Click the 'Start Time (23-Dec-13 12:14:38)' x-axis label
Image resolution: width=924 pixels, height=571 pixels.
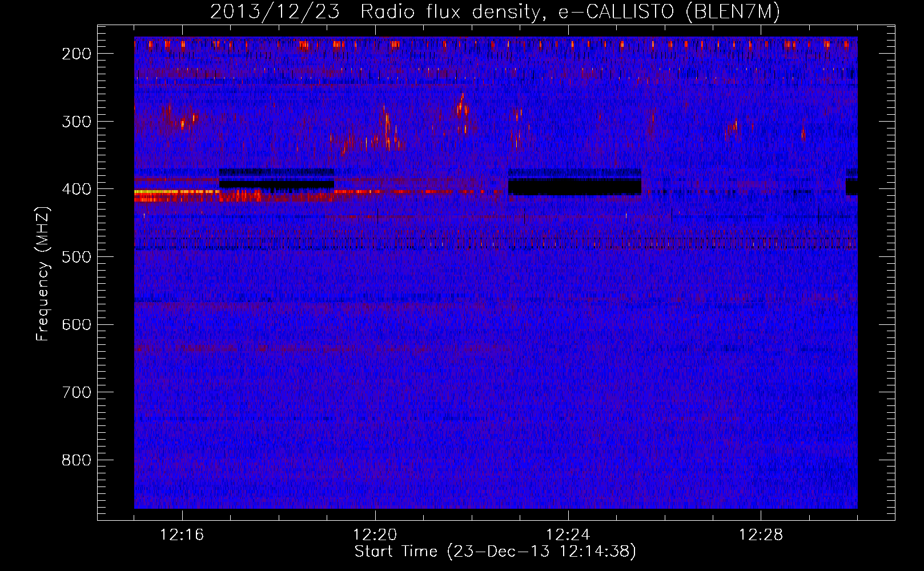495,552
